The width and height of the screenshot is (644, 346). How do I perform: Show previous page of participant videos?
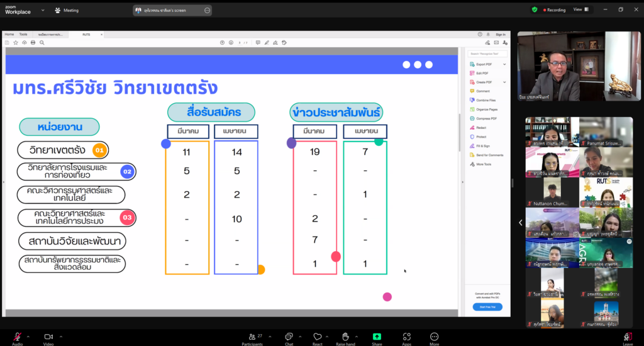pos(520,222)
